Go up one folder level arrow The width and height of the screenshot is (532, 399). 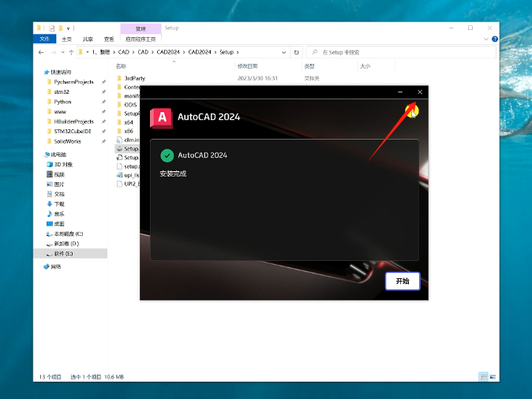pos(71,52)
